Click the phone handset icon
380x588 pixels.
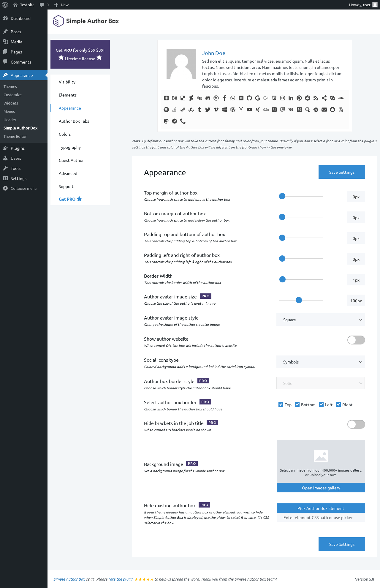click(x=183, y=121)
